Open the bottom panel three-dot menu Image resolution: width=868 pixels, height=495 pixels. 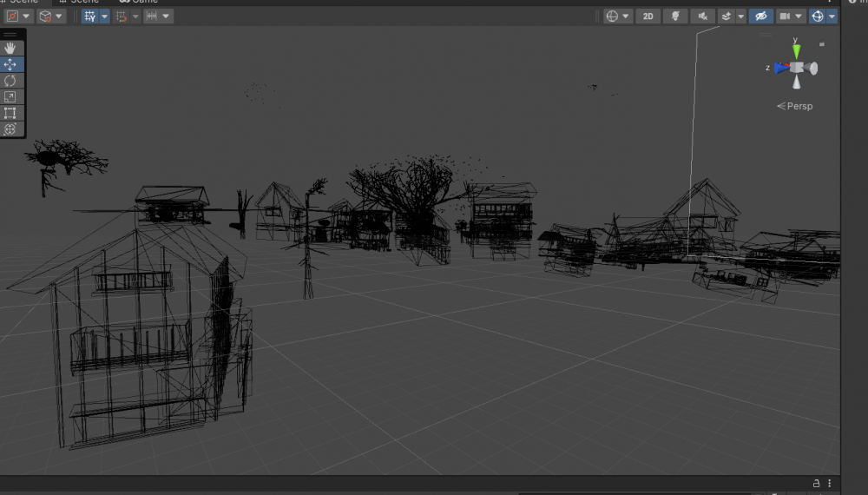(829, 484)
